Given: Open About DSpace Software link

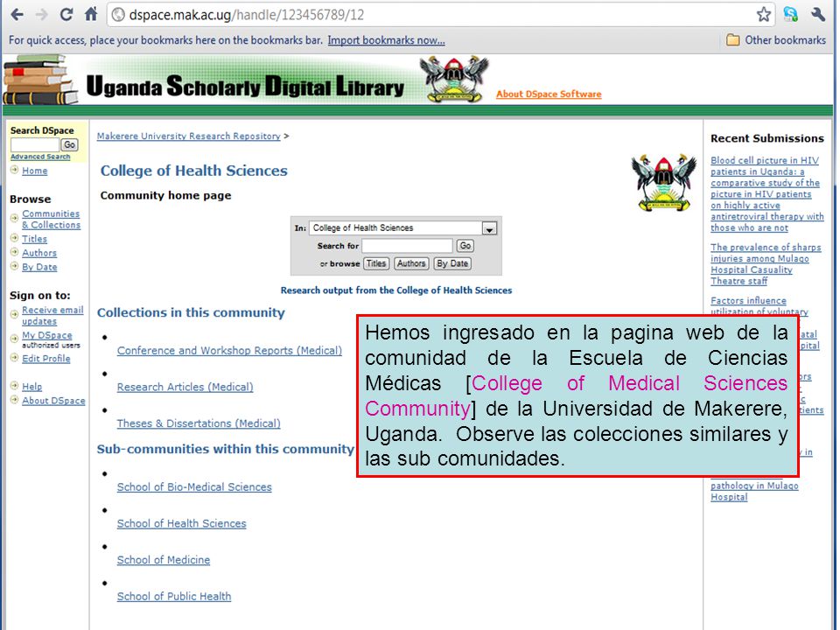Looking at the screenshot, I should pos(549,94).
